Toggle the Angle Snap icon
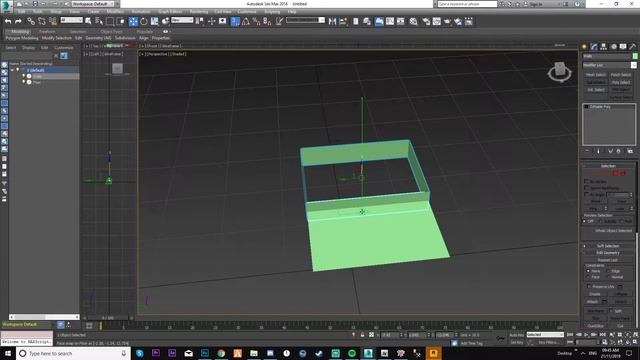The width and height of the screenshot is (640, 360). tap(246, 21)
